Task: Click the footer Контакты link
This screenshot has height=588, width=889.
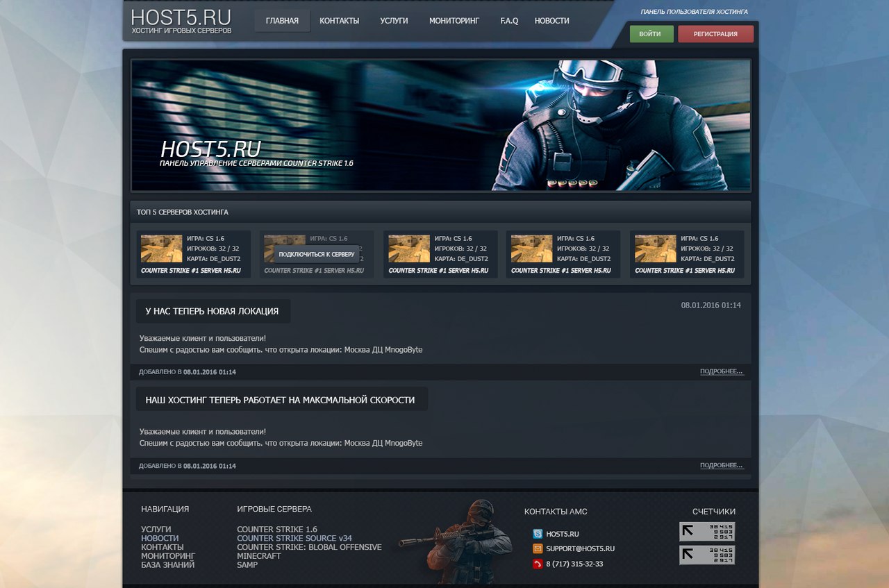Action: (x=163, y=547)
